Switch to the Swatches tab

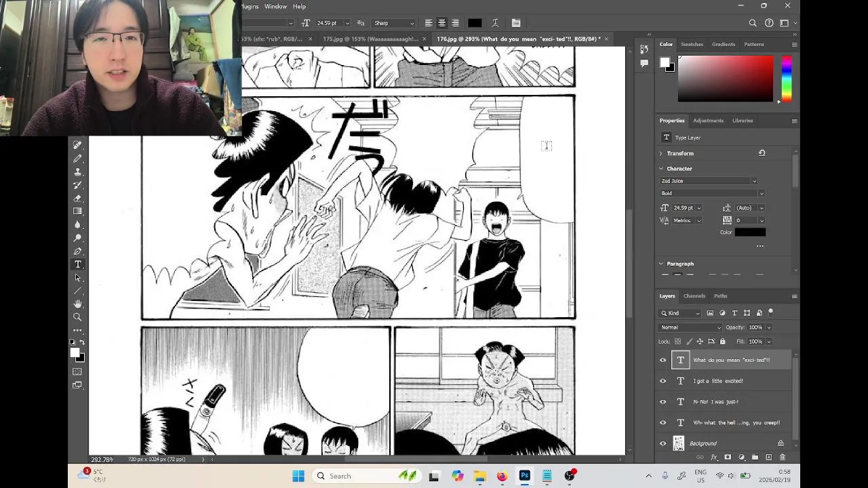(x=692, y=44)
